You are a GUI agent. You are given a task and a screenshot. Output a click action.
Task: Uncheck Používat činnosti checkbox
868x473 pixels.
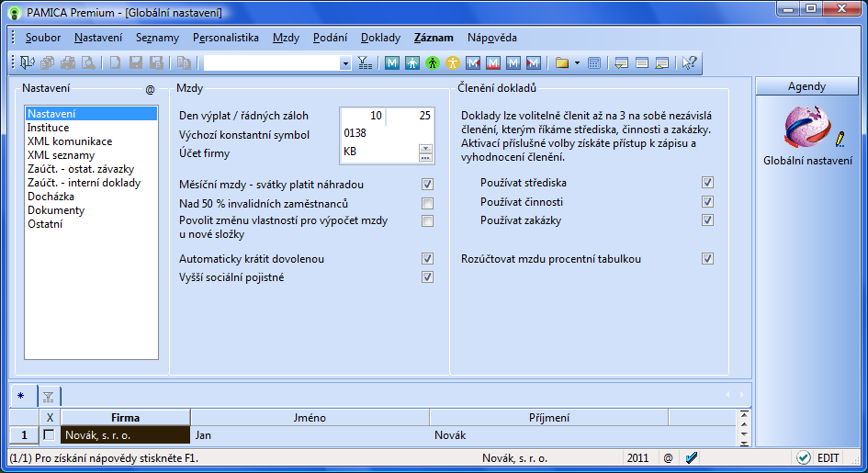click(707, 201)
